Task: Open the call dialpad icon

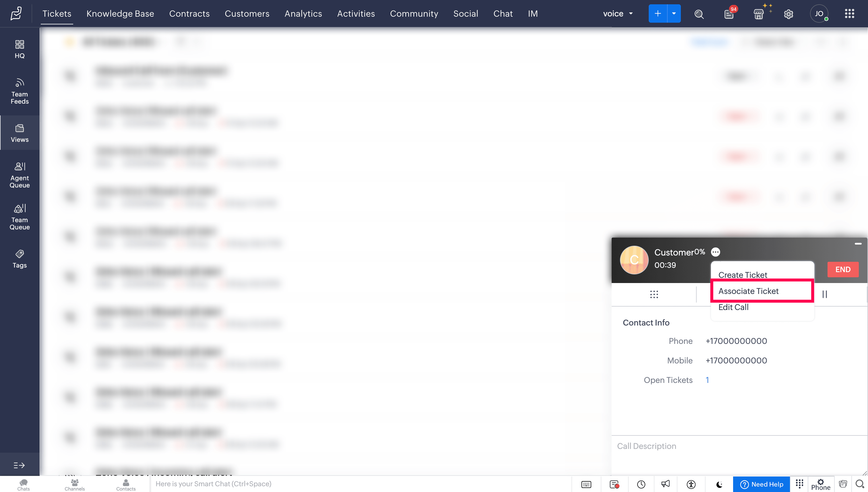Action: tap(654, 294)
